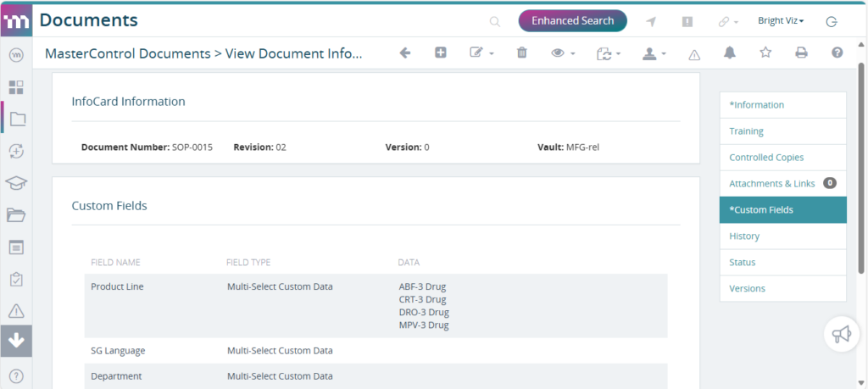Open the MasterControl home circle icon in sidebar

click(x=17, y=55)
